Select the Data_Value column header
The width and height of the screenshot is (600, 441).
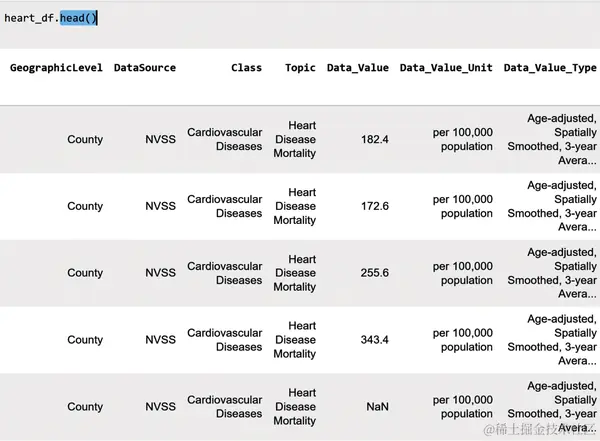358,68
